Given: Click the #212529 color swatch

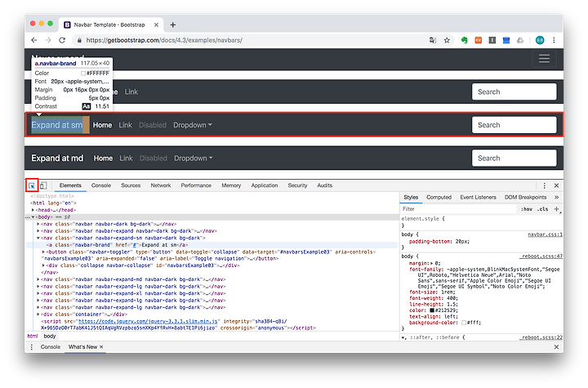Looking at the screenshot, I should tap(432, 310).
